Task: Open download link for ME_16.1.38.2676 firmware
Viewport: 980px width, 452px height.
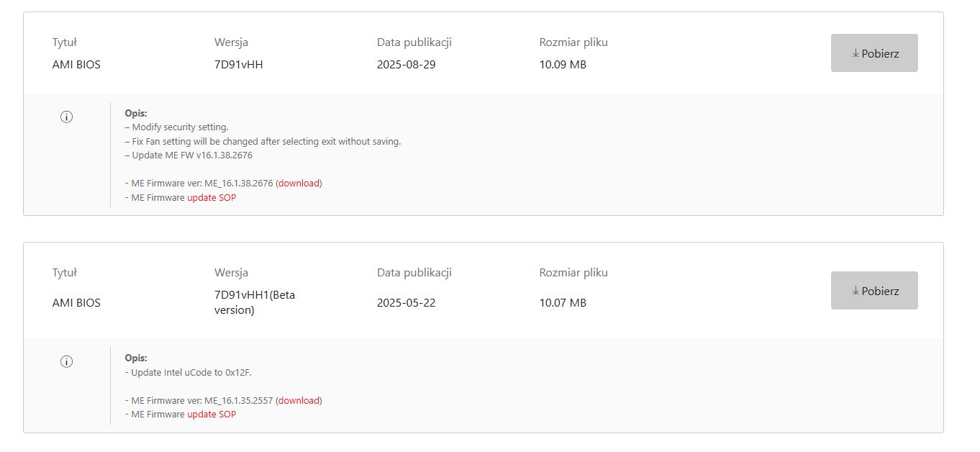Action: pyautogui.click(x=299, y=184)
